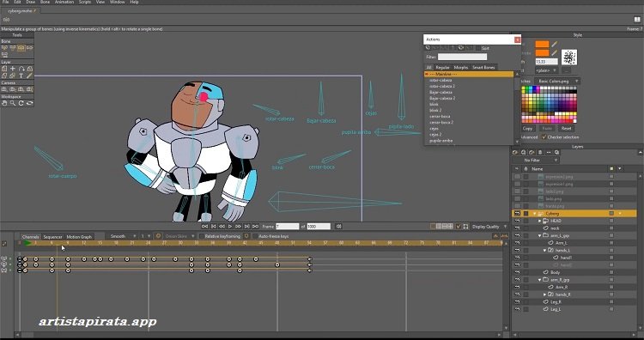Click the brush preview thumbnail in Style panel
Image resolution: width=644 pixels, height=340 pixels.
coord(569,58)
